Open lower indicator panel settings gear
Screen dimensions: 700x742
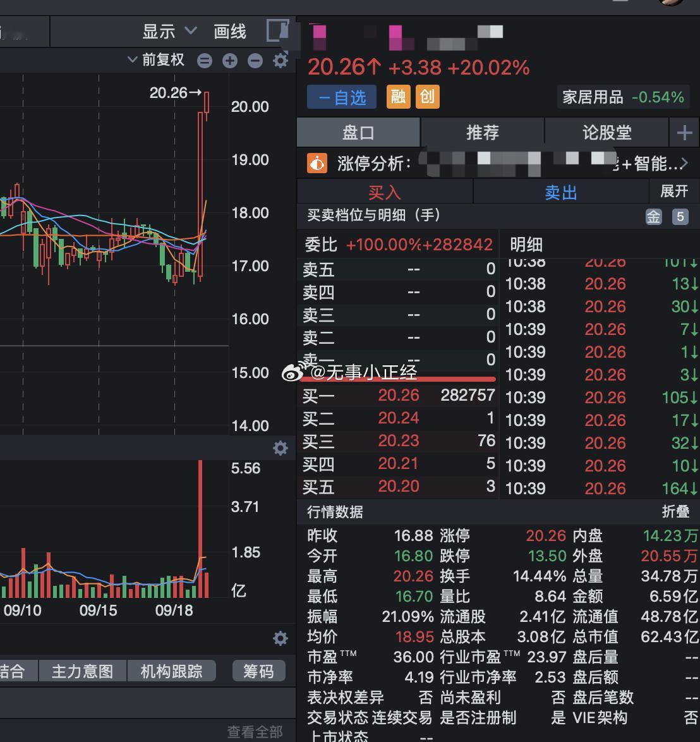coord(281,638)
